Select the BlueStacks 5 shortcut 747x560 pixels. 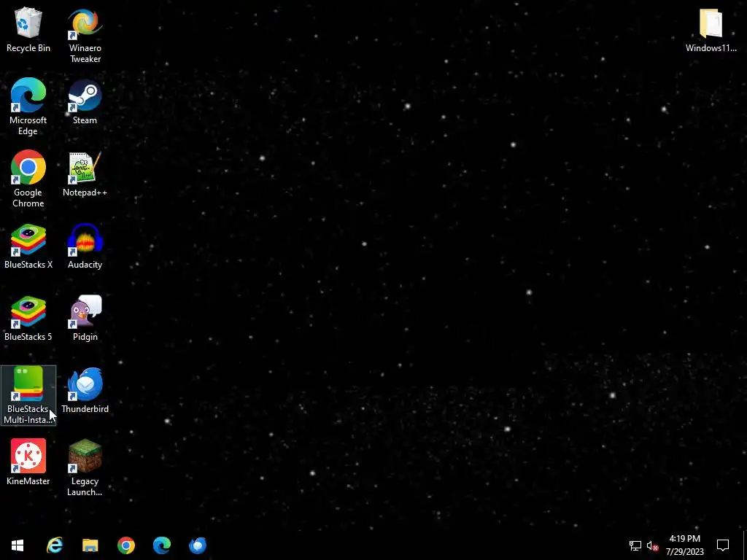coord(28,319)
